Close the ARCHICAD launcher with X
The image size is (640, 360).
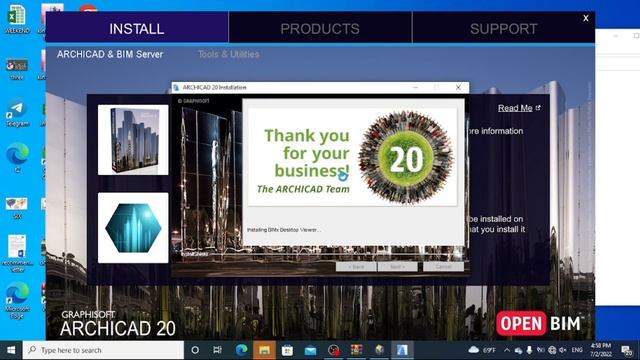586,18
